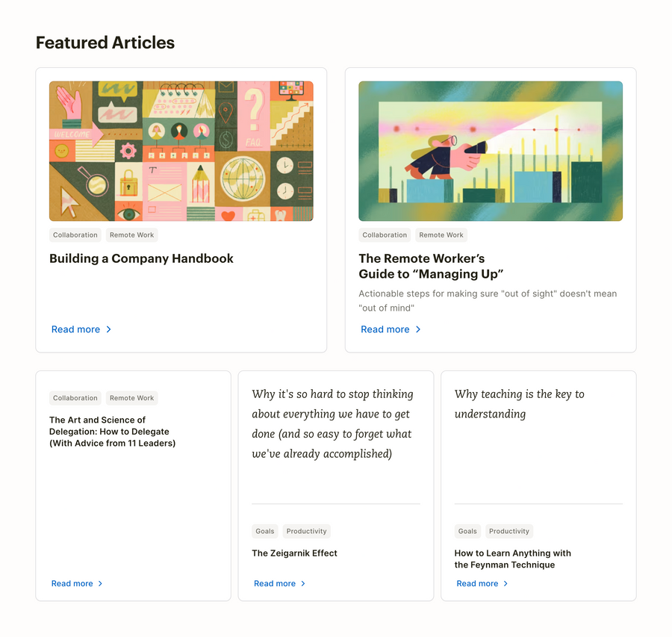Select the Collaboration tag on the delegation card

75,398
